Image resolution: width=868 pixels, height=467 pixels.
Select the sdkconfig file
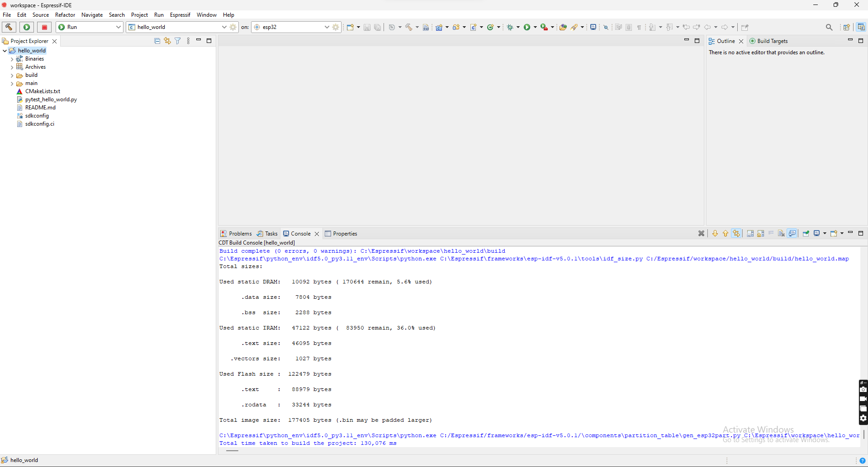[37, 116]
